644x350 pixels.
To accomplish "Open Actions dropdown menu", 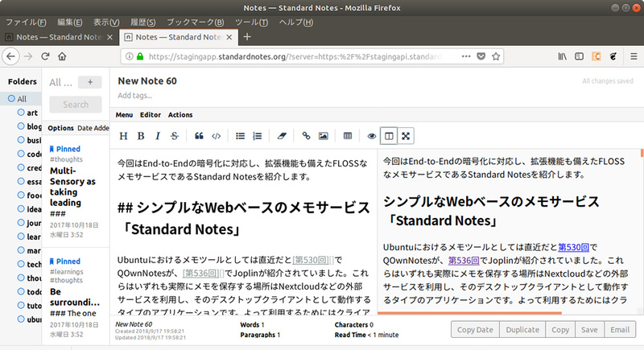I will pyautogui.click(x=180, y=115).
